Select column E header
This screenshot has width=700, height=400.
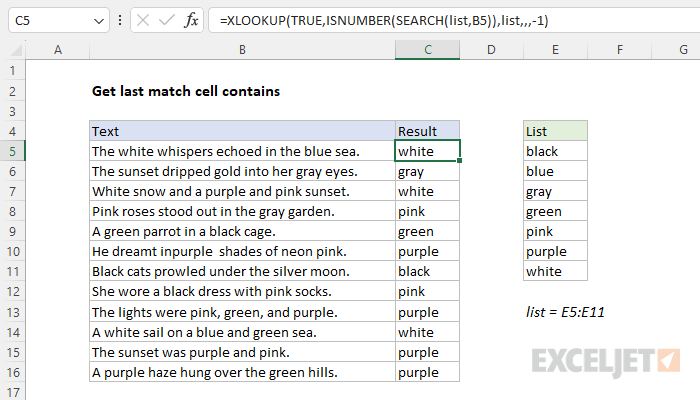click(555, 50)
